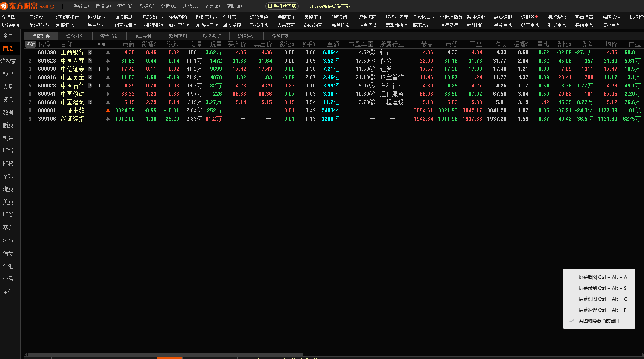Open the 帮助(H) menu
644x359 pixels.
[234, 6]
